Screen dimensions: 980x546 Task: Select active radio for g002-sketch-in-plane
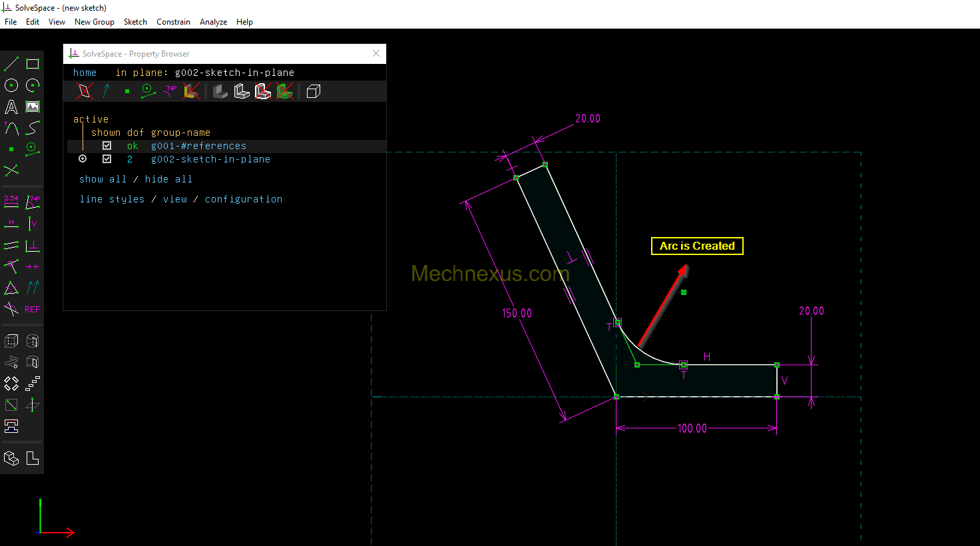(83, 159)
